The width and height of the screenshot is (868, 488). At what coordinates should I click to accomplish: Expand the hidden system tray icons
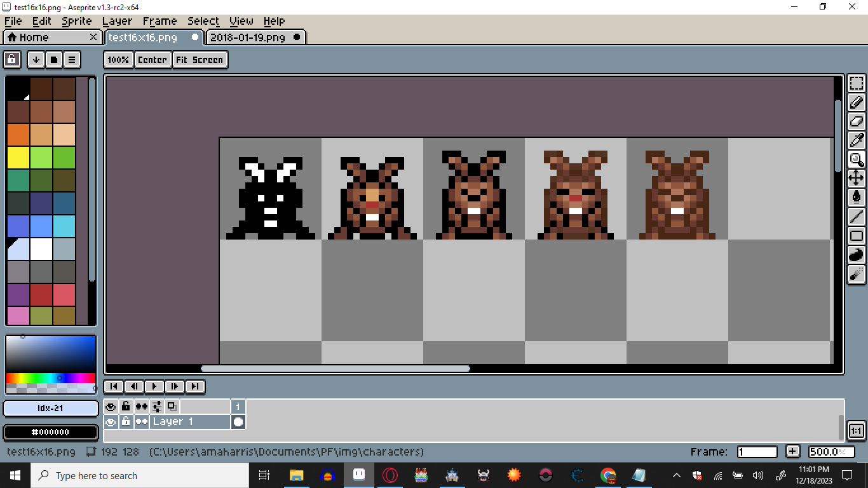(x=676, y=475)
